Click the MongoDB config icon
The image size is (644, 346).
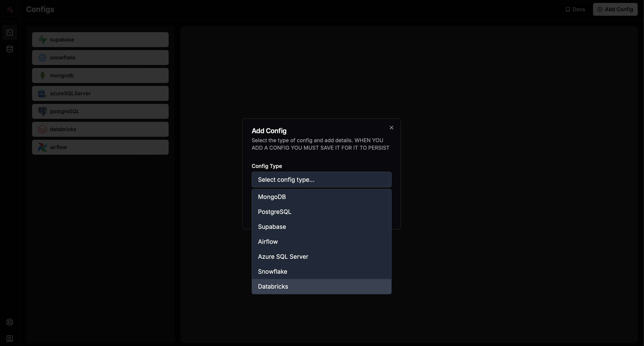[x=41, y=75]
